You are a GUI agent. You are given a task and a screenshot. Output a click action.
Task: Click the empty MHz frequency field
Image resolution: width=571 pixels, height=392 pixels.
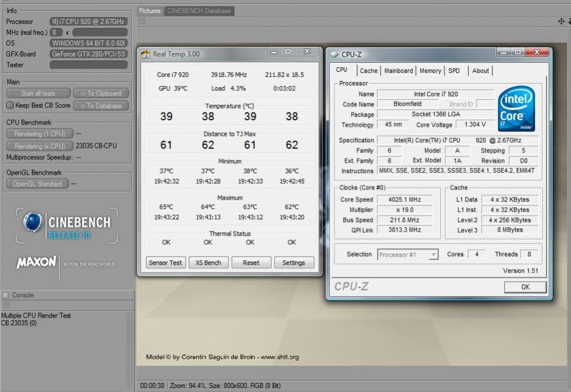click(x=100, y=33)
